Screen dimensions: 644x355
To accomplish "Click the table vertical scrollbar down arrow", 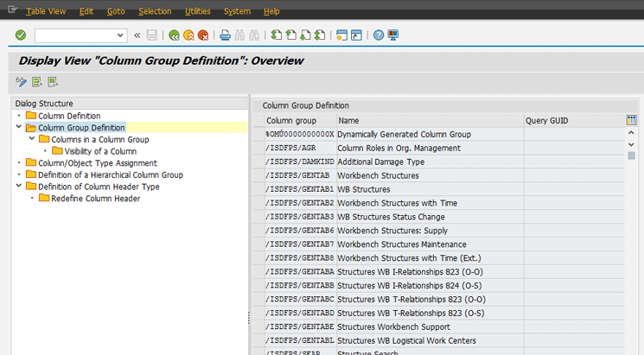I will click(631, 143).
